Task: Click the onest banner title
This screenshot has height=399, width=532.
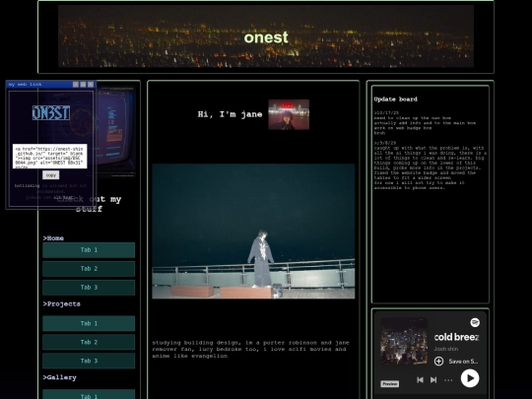Action: 266,37
